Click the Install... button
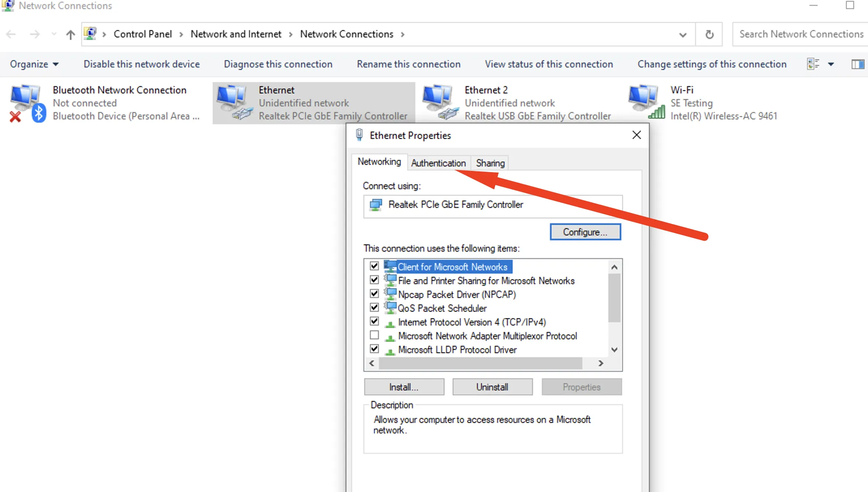 [x=404, y=387]
